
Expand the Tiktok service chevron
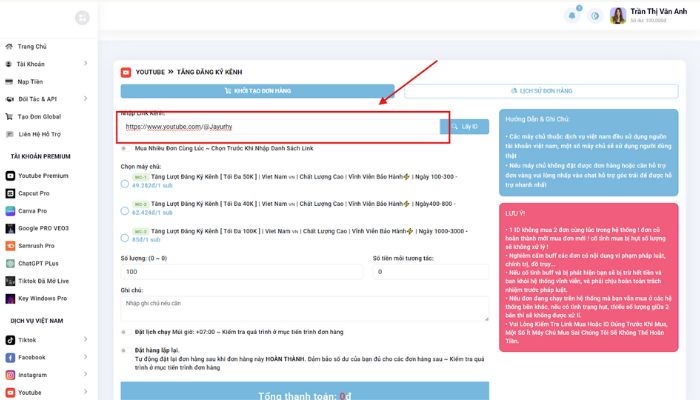coord(85,339)
